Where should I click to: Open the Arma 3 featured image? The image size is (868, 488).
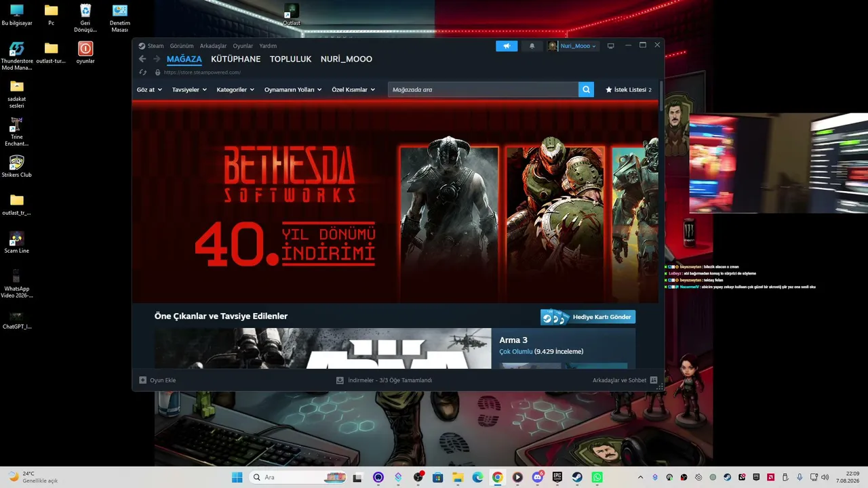(x=323, y=348)
